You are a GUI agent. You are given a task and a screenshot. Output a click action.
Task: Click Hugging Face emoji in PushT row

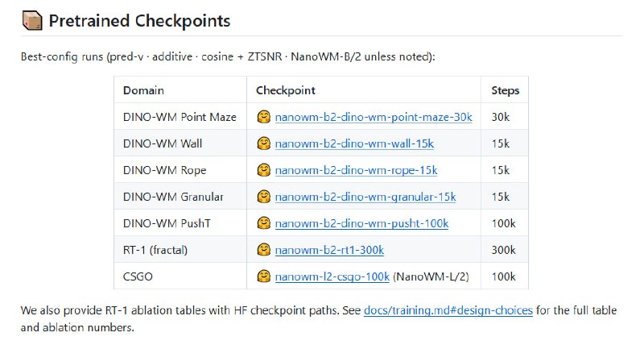pyautogui.click(x=264, y=223)
